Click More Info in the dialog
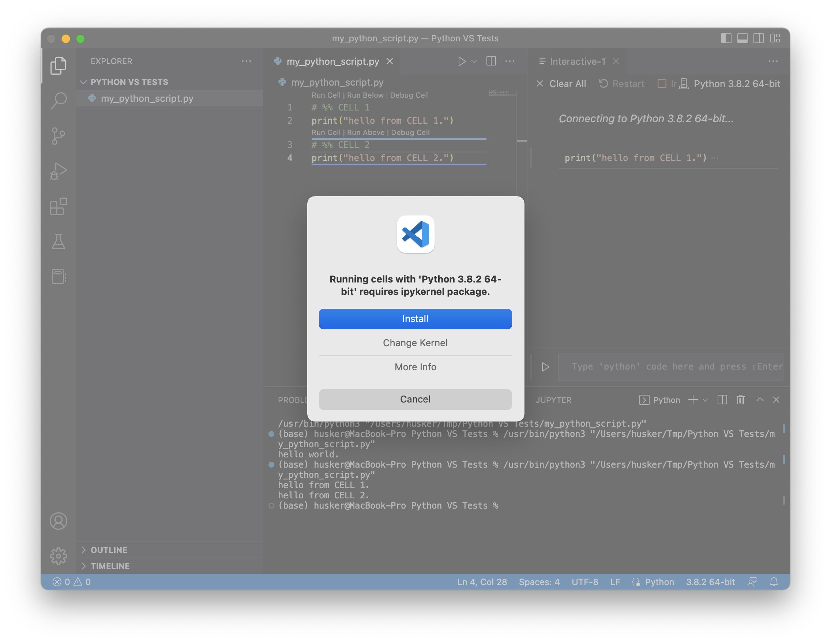Viewport: 831px width, 644px height. tap(415, 367)
